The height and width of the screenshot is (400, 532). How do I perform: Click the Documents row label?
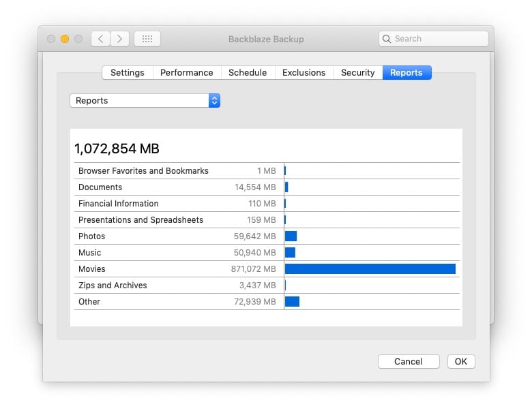pyautogui.click(x=100, y=187)
